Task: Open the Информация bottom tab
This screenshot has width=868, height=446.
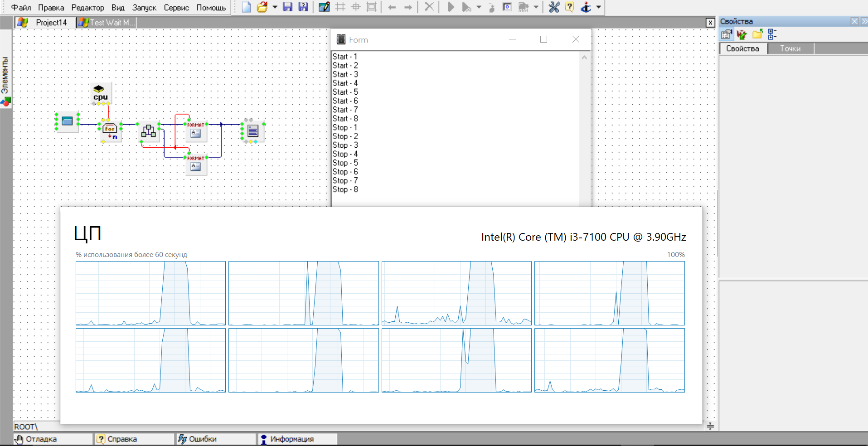Action: 297,439
